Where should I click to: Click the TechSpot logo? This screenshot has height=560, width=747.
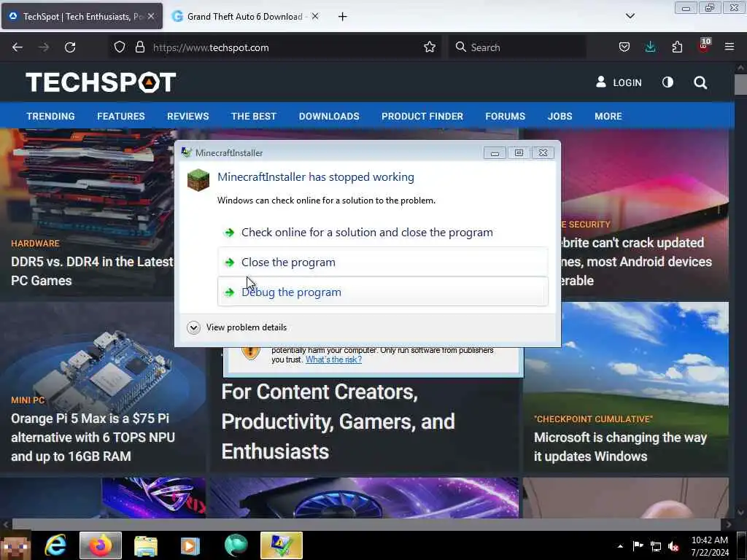tap(101, 82)
